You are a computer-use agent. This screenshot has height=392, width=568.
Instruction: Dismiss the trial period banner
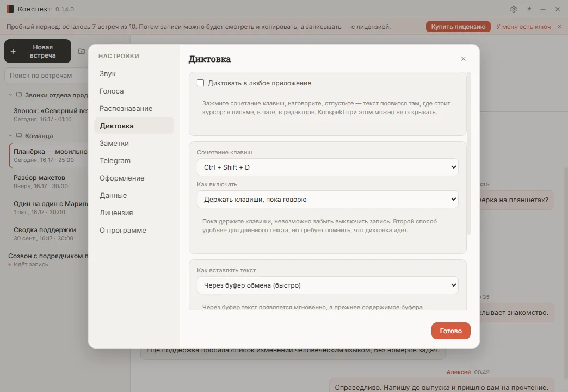click(559, 27)
